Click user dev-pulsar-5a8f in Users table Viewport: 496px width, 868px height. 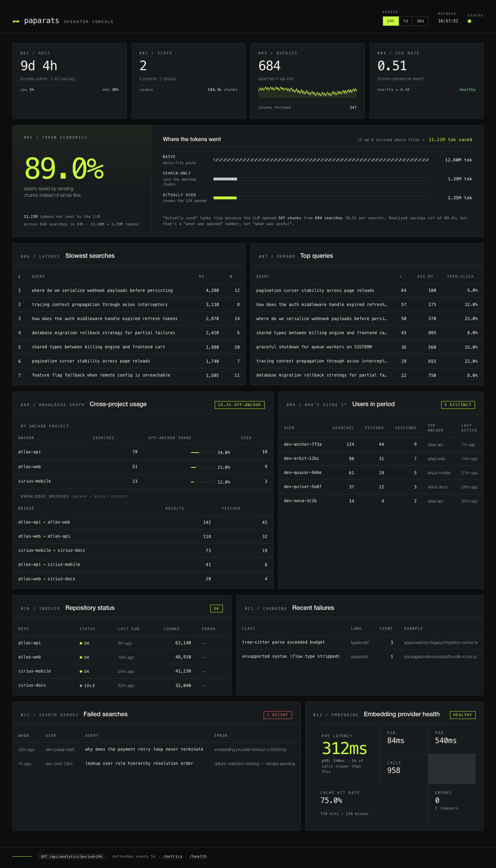click(302, 487)
